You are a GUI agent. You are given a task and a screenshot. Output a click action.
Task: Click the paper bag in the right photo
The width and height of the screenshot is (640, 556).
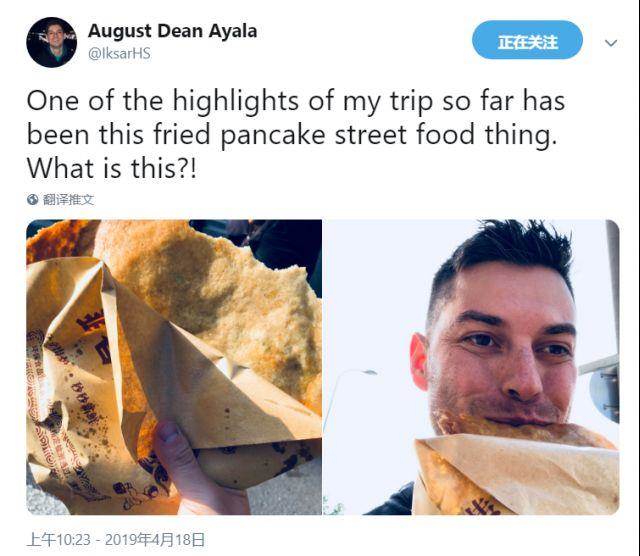tap(516, 474)
